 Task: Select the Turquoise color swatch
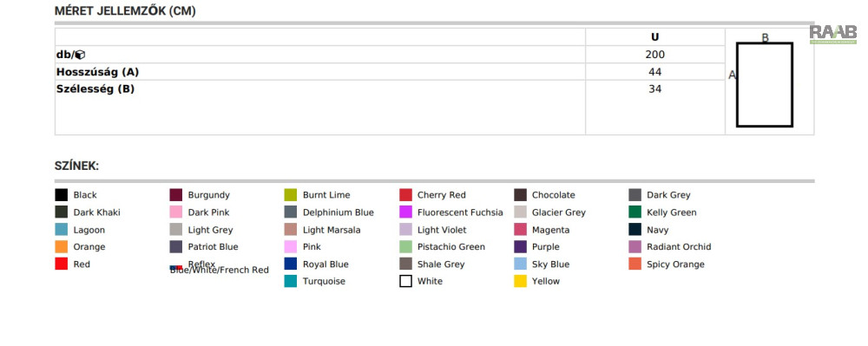click(x=291, y=281)
